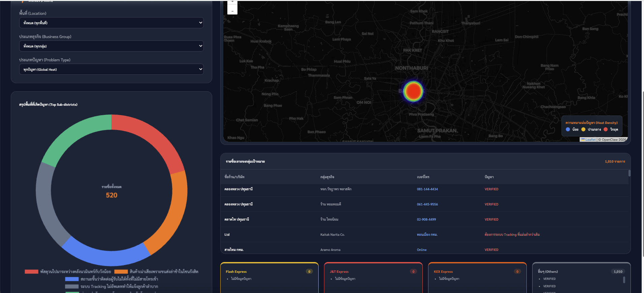Toggle the blue chart legend swatch
The height and width of the screenshot is (293, 644).
click(x=72, y=279)
